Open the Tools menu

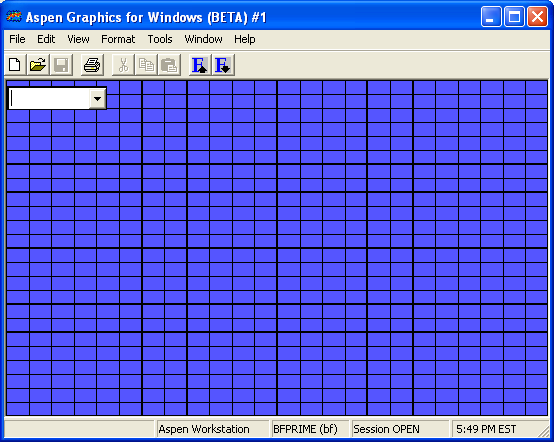160,39
